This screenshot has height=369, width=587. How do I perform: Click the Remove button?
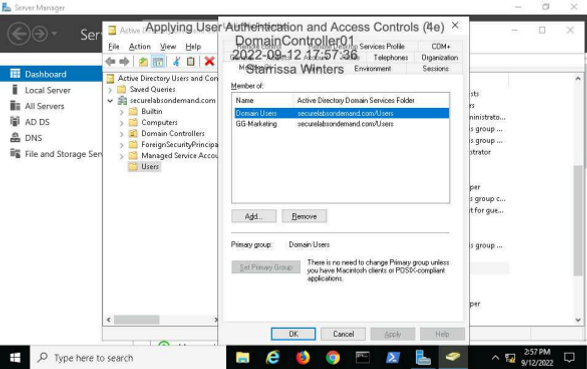coord(304,216)
